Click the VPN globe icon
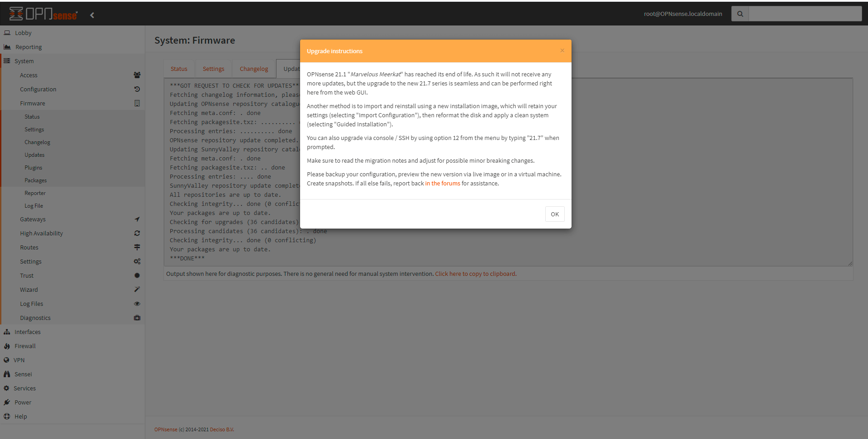Screen dimensions: 868x439 click(x=6, y=360)
